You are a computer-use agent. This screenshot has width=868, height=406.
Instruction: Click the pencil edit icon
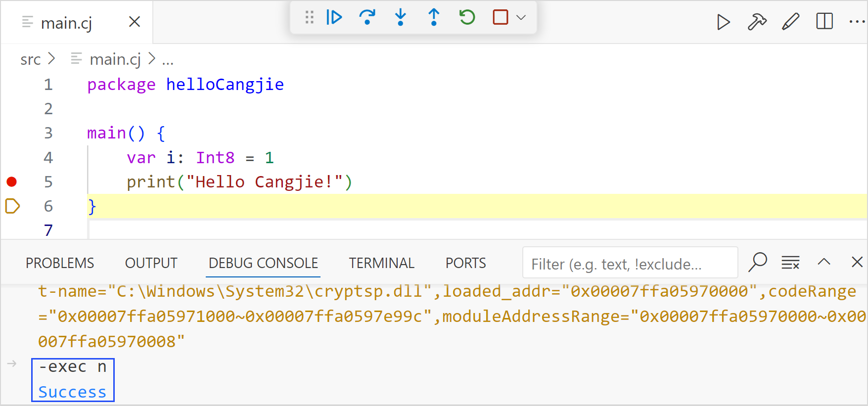[x=790, y=22]
